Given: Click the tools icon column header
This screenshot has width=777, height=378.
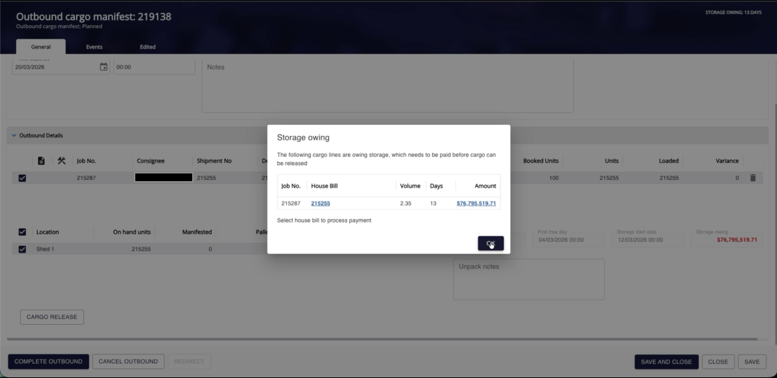Looking at the screenshot, I should [61, 161].
